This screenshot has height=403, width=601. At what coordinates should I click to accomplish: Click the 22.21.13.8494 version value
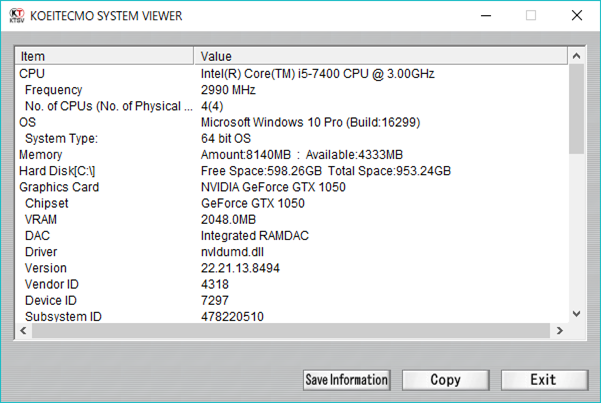point(240,268)
